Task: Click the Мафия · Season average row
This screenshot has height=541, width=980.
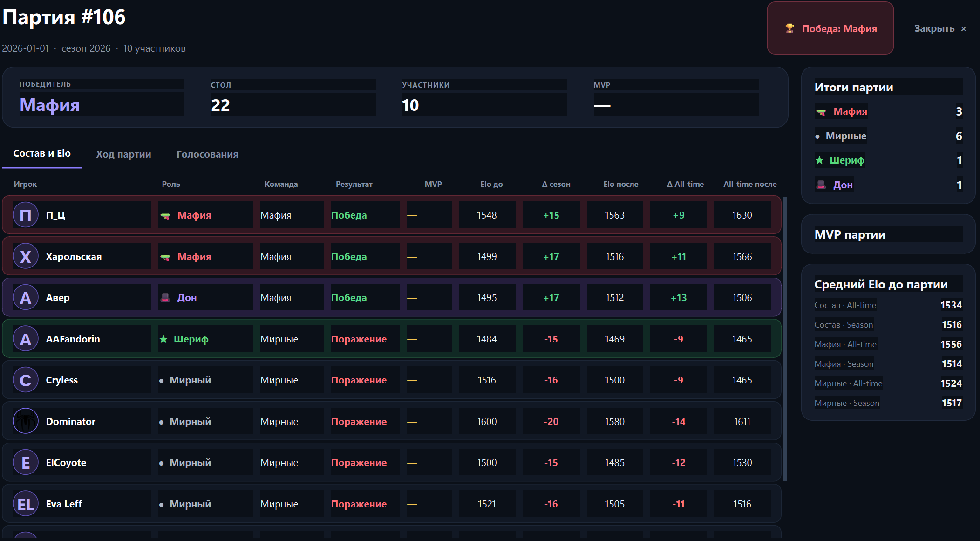Action: coord(888,363)
